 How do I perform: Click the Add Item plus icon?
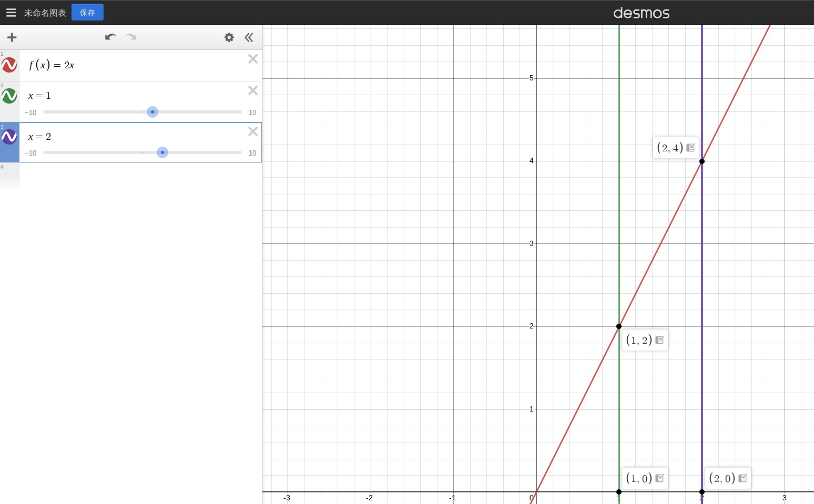pyautogui.click(x=12, y=37)
